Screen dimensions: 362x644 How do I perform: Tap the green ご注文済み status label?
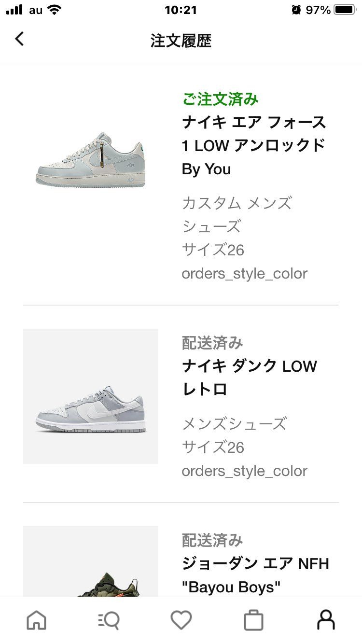point(220,99)
